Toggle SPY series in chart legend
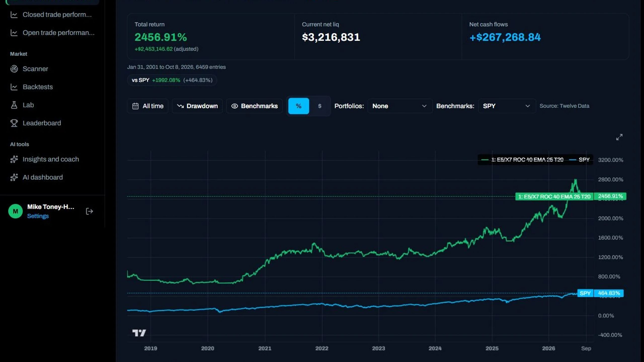This screenshot has width=644, height=362. 579,160
